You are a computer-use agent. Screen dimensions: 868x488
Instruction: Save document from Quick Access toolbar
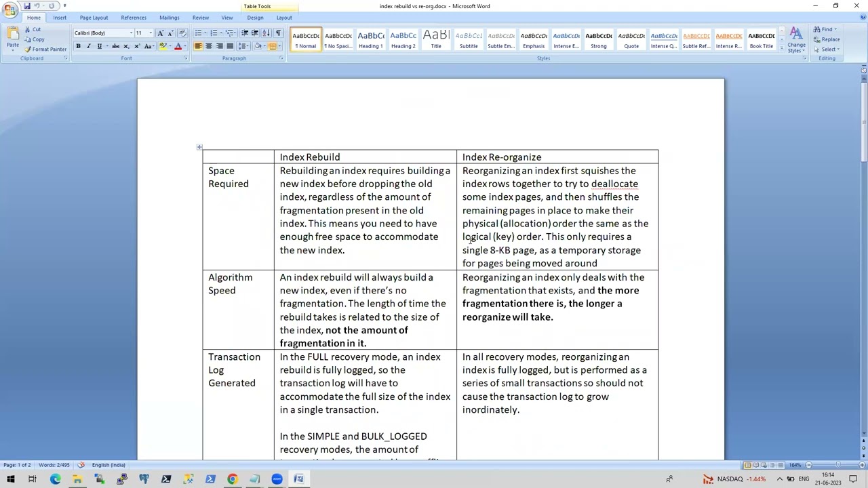pos(26,6)
